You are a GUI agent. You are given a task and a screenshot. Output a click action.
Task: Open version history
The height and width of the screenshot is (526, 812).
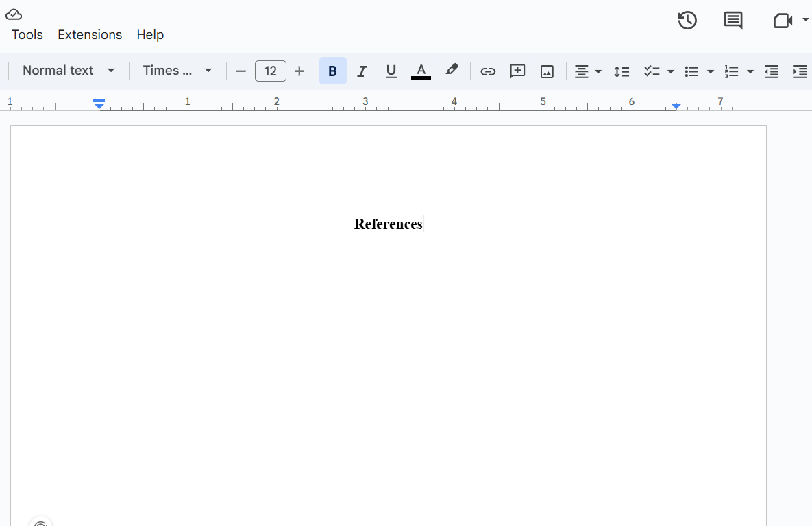point(687,21)
